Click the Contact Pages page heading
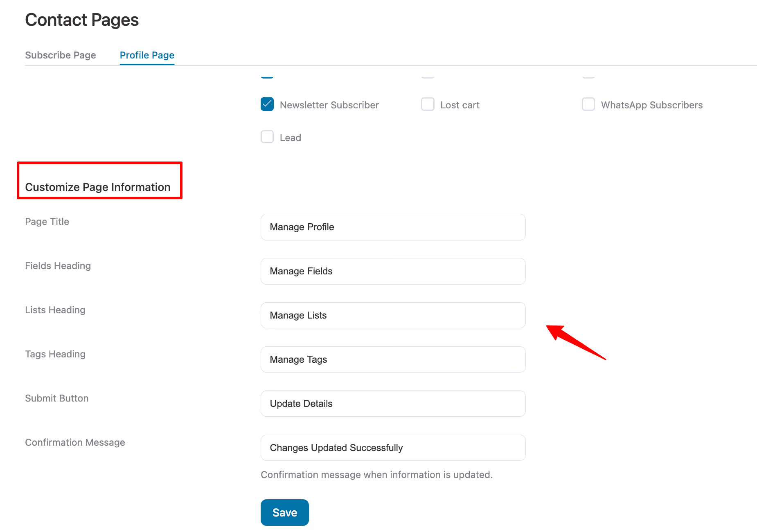Image resolution: width=757 pixels, height=532 pixels. point(82,19)
